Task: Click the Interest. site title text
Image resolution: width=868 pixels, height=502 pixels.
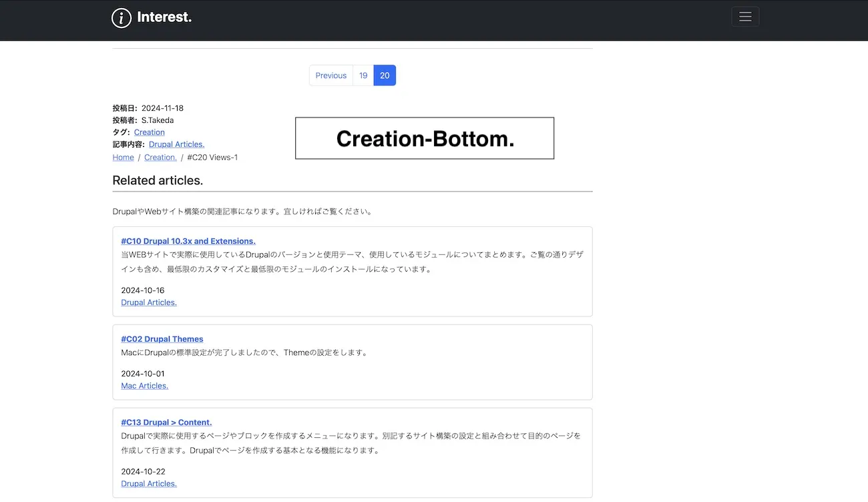Action: click(x=164, y=17)
